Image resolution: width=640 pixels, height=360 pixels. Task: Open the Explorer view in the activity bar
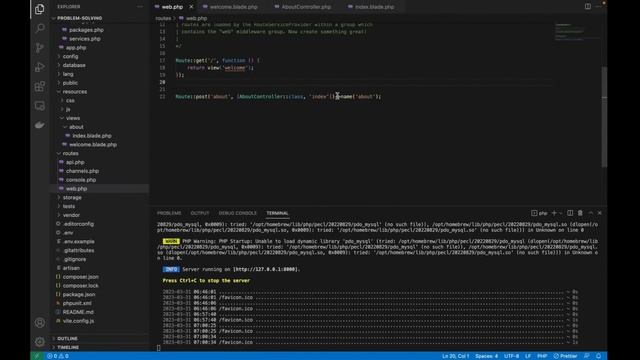[x=40, y=9]
